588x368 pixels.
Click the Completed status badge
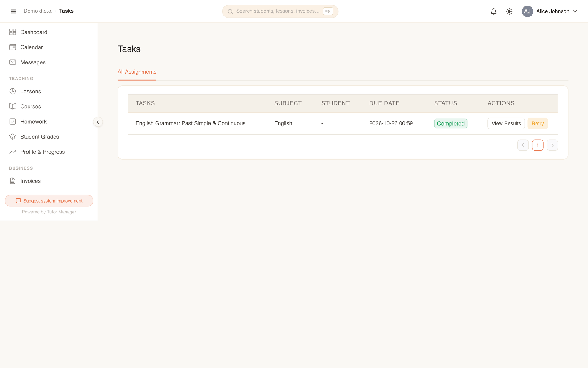451,124
